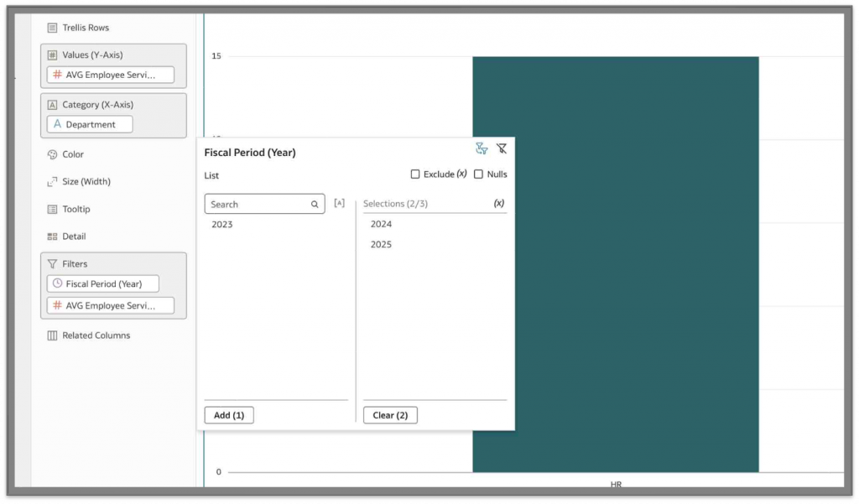Viewport: 859px width, 504px height.
Task: Open the Related Columns icon
Action: point(52,335)
